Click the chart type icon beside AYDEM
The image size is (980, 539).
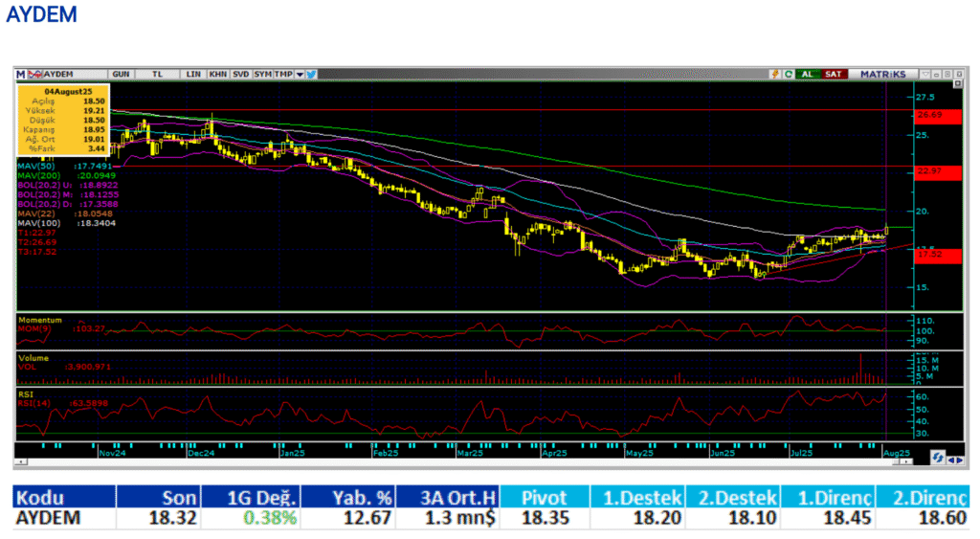coord(35,75)
